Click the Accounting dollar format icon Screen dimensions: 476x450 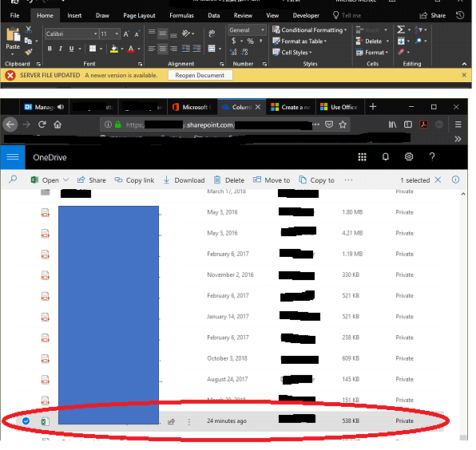pyautogui.click(x=233, y=41)
